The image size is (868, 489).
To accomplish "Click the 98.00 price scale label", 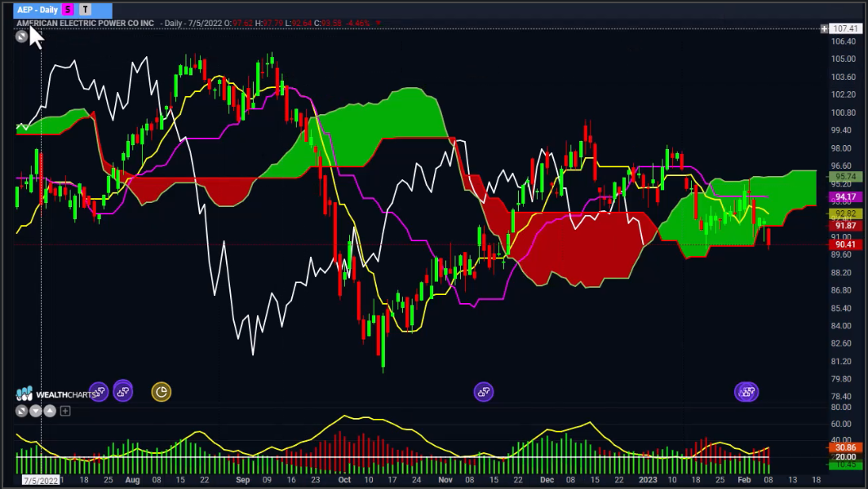I will pyautogui.click(x=843, y=148).
